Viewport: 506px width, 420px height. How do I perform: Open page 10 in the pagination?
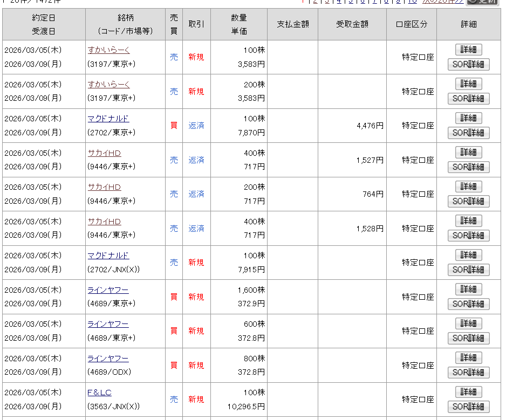412,2
